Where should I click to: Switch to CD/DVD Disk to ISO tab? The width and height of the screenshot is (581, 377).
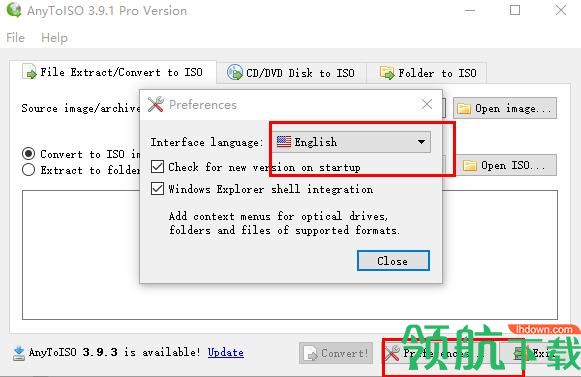tap(291, 73)
